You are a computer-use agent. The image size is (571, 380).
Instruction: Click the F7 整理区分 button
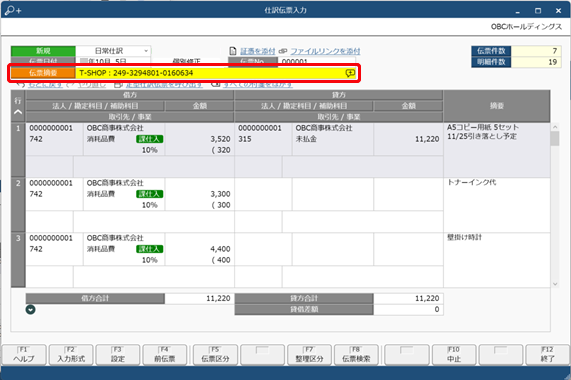[x=309, y=355]
